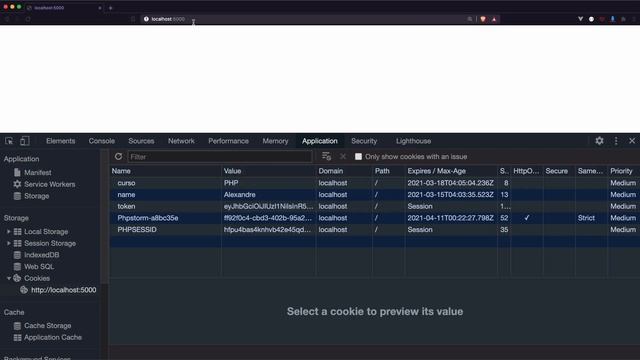This screenshot has height=360, width=640.
Task: Open DevTools settings gear
Action: click(x=599, y=141)
